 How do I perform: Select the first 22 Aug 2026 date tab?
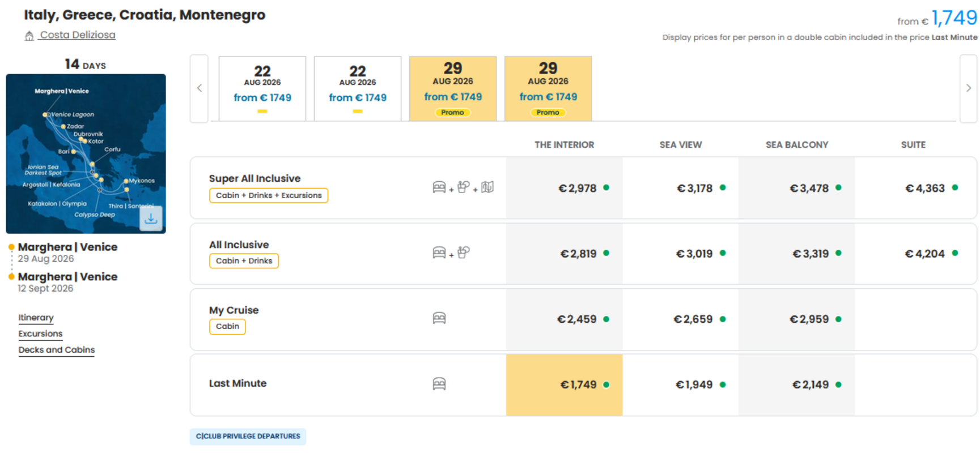click(x=262, y=88)
